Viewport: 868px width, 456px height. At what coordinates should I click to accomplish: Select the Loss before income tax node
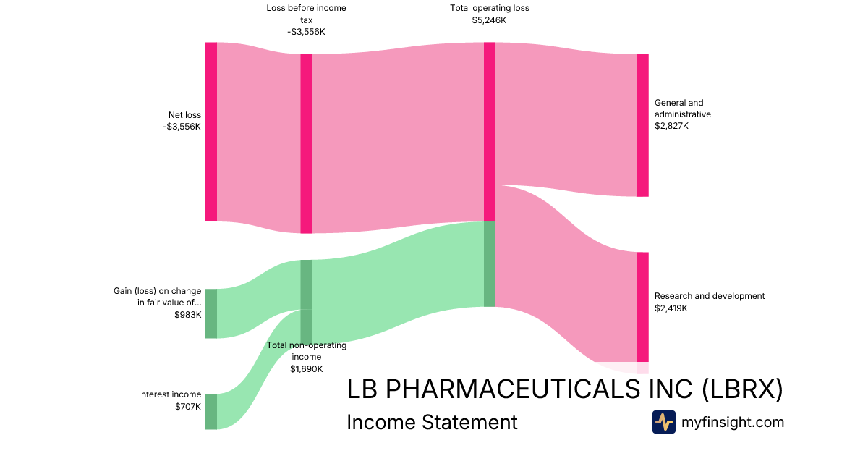(306, 143)
